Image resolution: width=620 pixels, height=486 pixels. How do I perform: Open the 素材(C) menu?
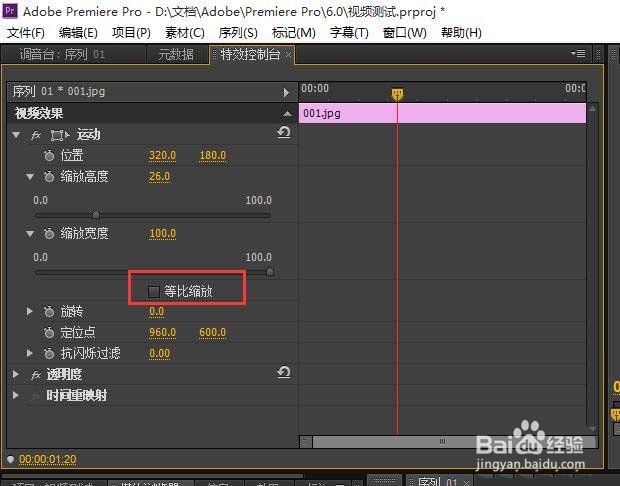pos(185,32)
